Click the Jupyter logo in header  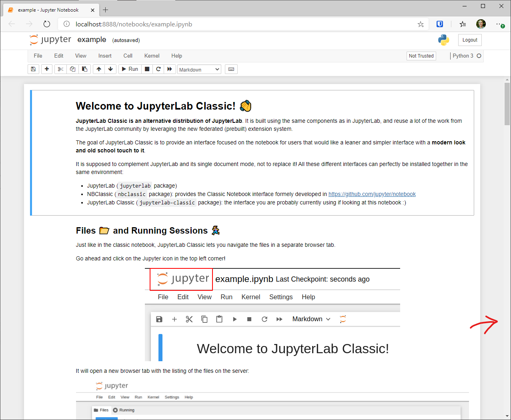pos(50,40)
